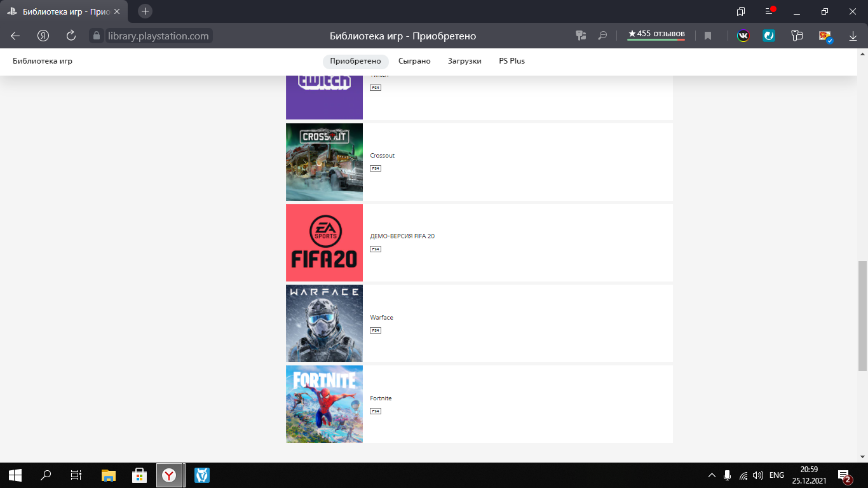Screen dimensions: 868x488
Task: Open the FIFA 20 cover thumbnail
Action: pos(324,243)
